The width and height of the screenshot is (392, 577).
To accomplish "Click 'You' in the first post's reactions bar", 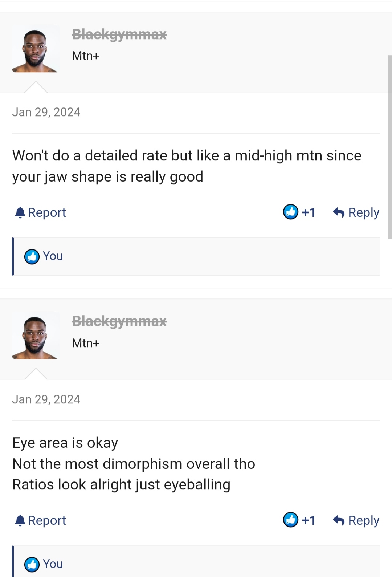I will (53, 256).
